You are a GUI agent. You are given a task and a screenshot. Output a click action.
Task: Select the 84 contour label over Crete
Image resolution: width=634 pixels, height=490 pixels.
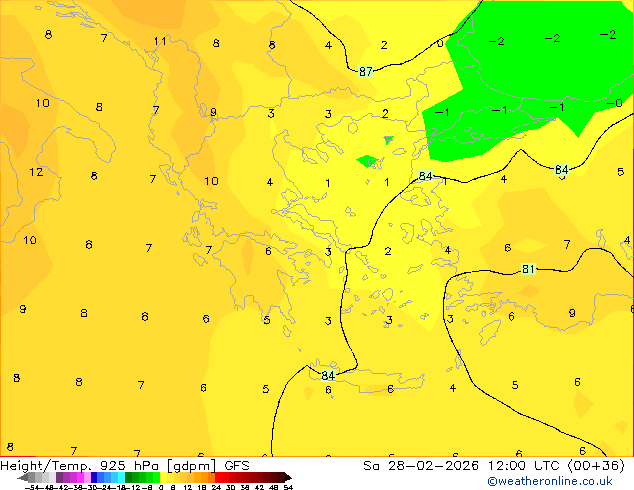click(x=328, y=375)
